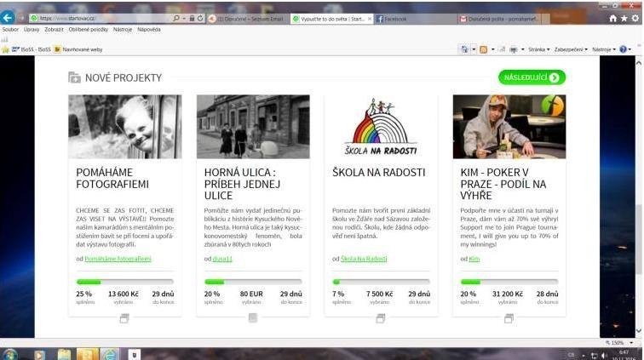644x360 pixels.
Task: Open Pomáháme fotografiemi photo thumbnail
Action: click(x=125, y=127)
